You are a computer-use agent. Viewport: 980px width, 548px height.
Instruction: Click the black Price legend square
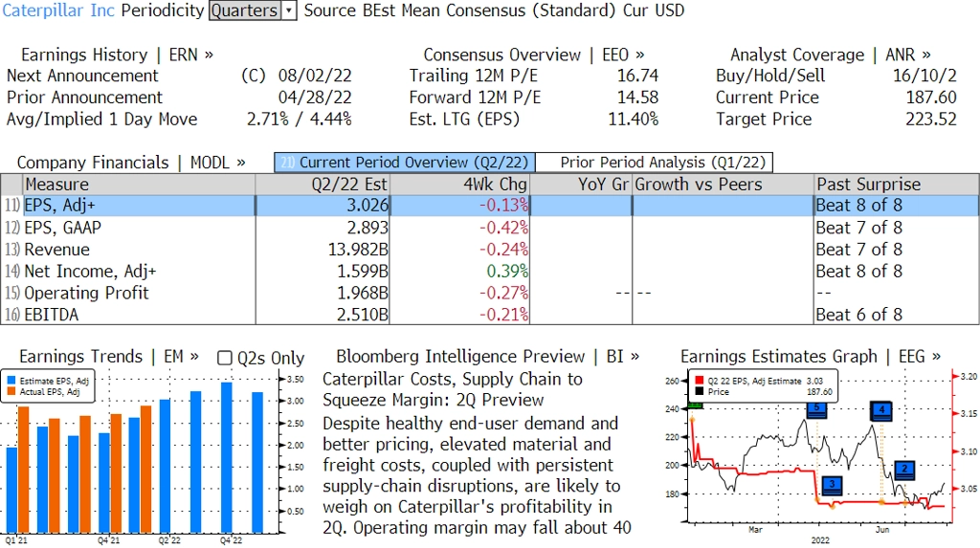click(700, 391)
